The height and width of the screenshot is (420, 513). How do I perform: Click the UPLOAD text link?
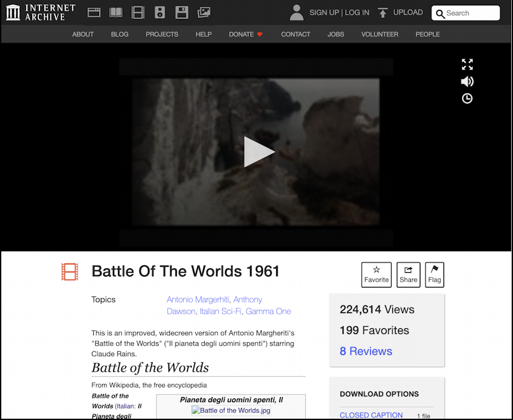[408, 12]
